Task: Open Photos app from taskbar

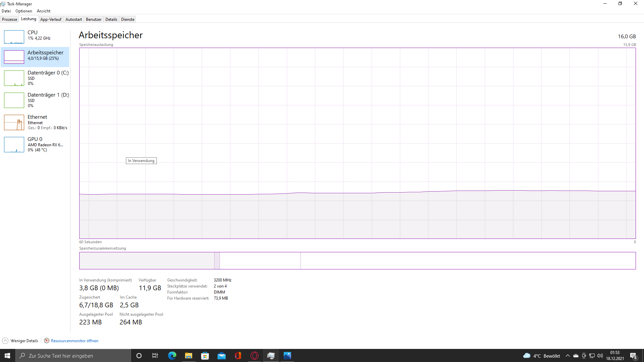Action: (287, 356)
